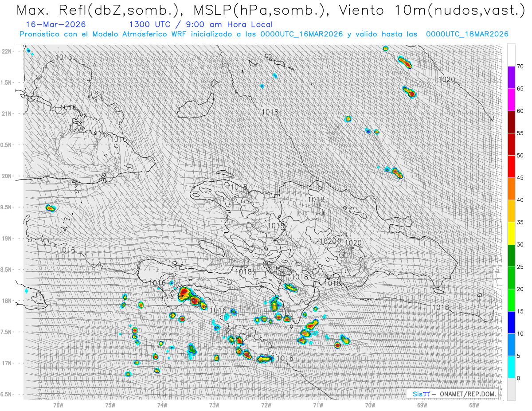Click color scale value '50'

(520, 156)
